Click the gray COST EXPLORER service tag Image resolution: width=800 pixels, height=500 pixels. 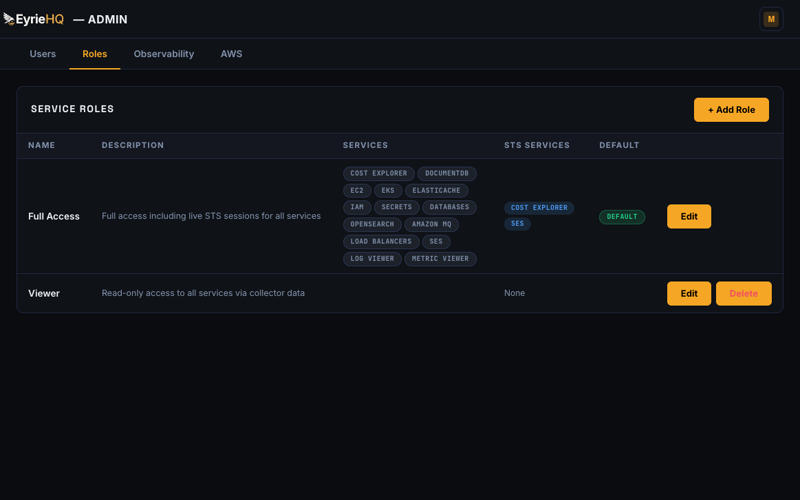379,173
